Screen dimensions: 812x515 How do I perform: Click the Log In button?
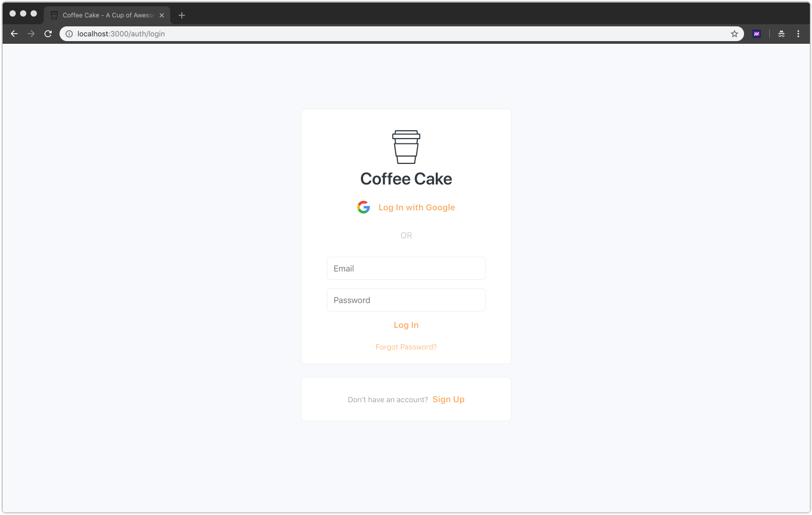pos(406,325)
